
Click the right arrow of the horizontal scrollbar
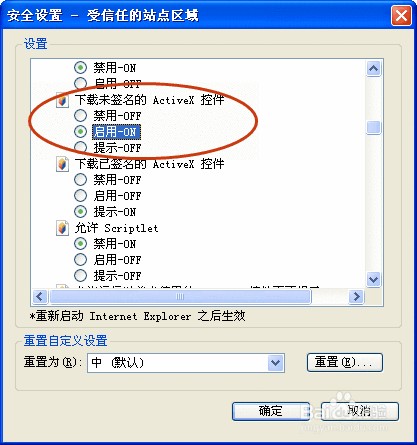click(x=356, y=296)
